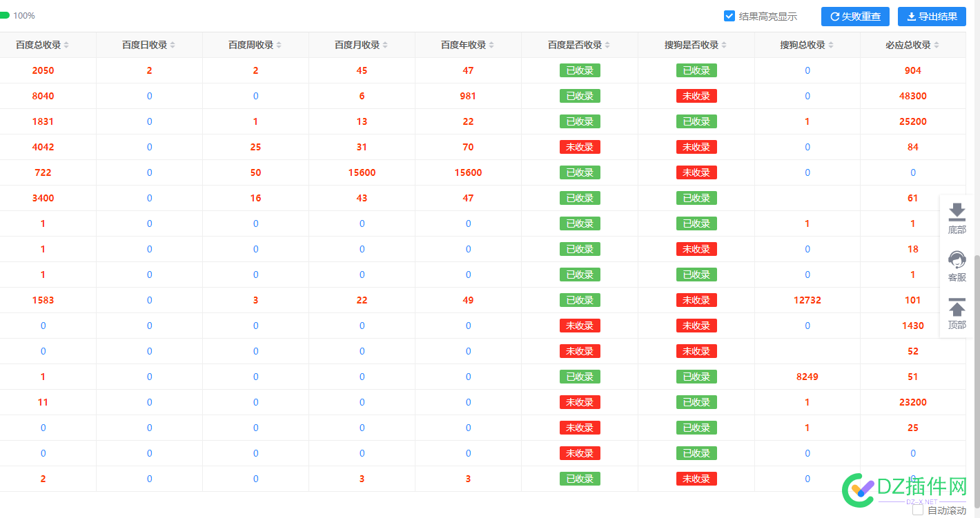980x518 pixels.
Task: Sort by 必应总收录 sort arrows
Action: coord(937,45)
